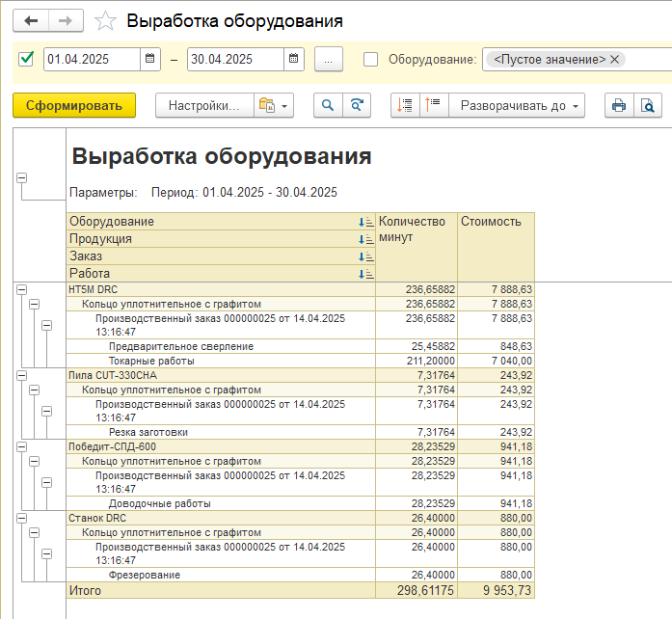Go forward with the right arrow button

(66, 20)
